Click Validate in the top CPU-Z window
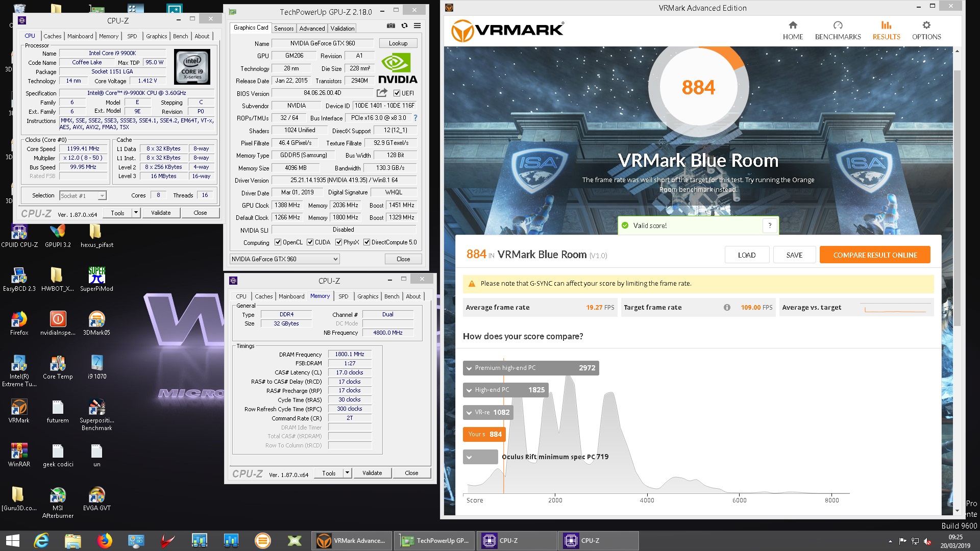Image resolution: width=980 pixels, height=551 pixels. click(161, 213)
